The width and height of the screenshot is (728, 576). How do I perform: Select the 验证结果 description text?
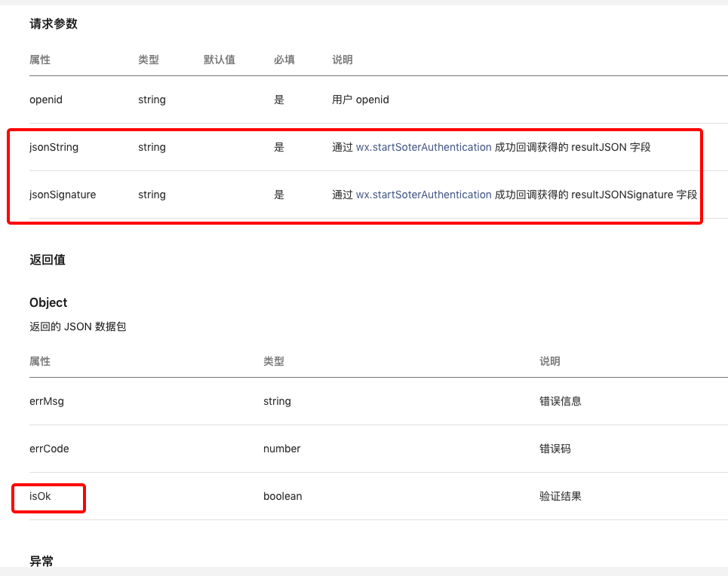point(561,496)
